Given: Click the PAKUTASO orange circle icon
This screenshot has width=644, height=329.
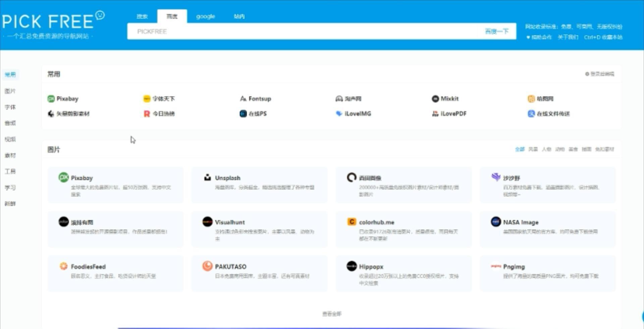Looking at the screenshot, I should coord(208,266).
